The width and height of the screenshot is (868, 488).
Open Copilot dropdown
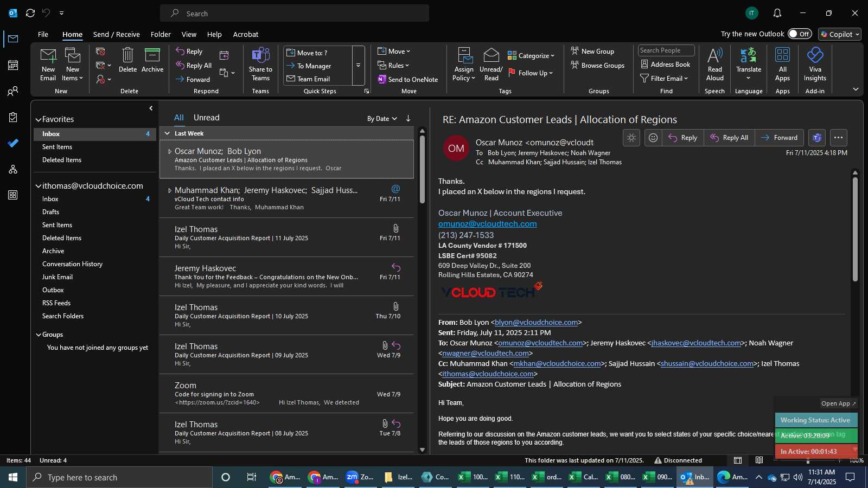click(x=840, y=34)
